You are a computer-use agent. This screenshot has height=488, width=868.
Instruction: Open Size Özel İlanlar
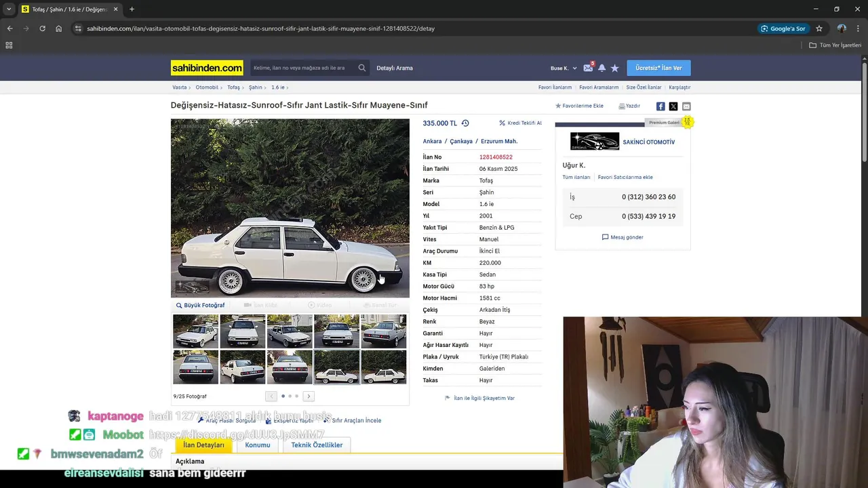[644, 87]
